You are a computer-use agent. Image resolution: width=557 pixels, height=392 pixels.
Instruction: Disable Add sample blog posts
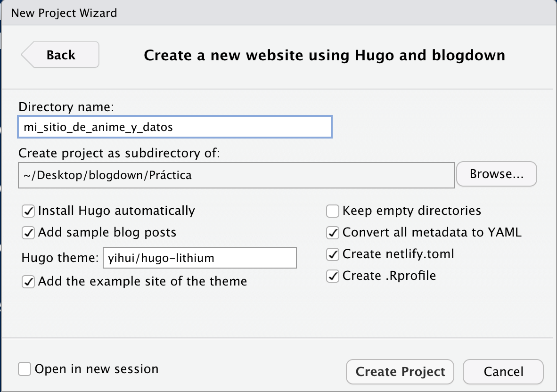[x=28, y=233]
